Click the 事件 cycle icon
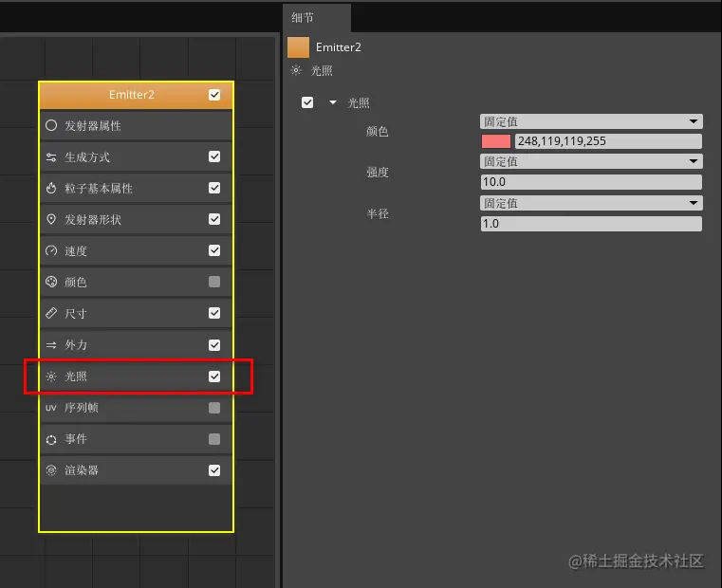 [51, 439]
